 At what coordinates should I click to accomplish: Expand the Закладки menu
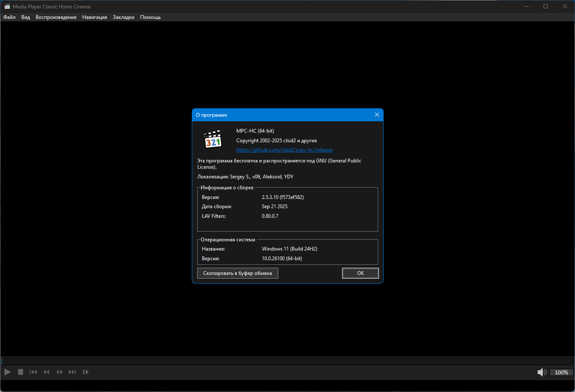point(123,17)
